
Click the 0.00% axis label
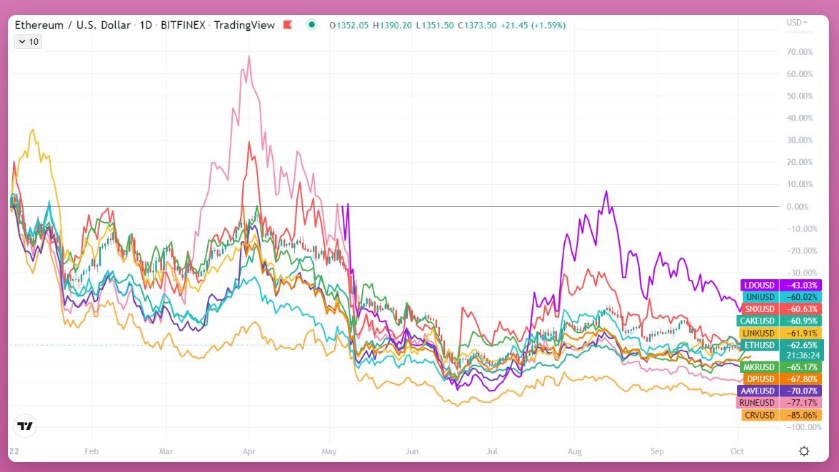tap(797, 207)
